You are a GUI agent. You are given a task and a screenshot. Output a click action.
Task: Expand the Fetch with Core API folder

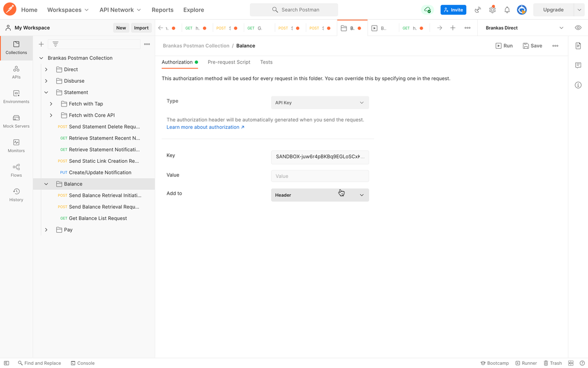pos(51,115)
